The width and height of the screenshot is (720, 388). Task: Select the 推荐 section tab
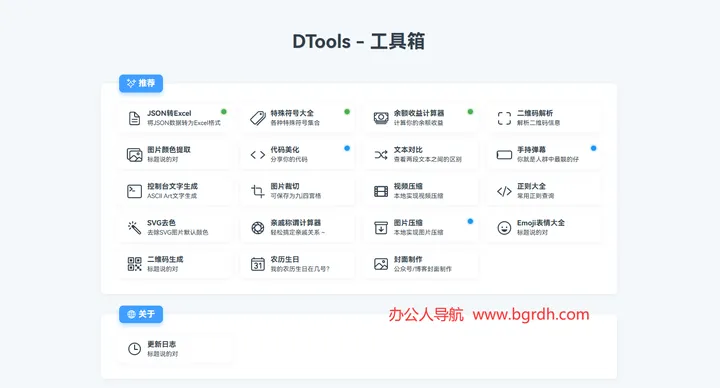141,83
